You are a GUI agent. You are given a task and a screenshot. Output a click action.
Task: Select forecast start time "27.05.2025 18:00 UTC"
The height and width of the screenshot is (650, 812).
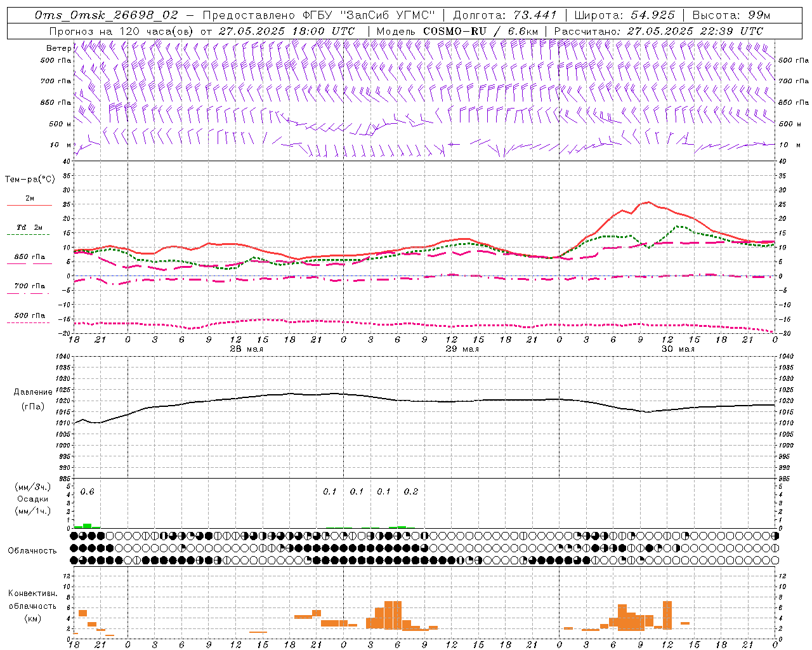point(287,30)
